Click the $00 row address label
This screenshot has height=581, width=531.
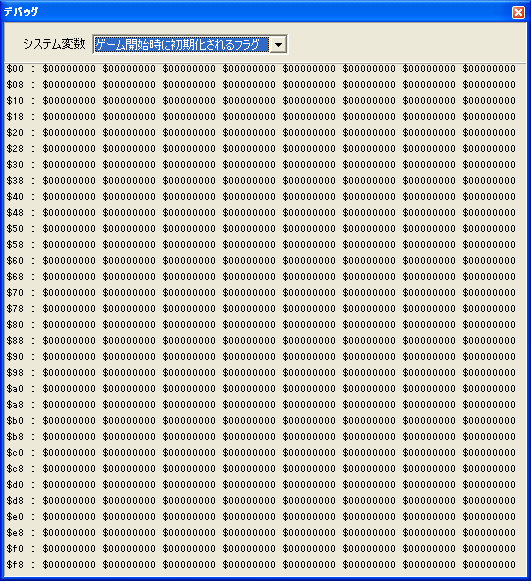point(15,69)
